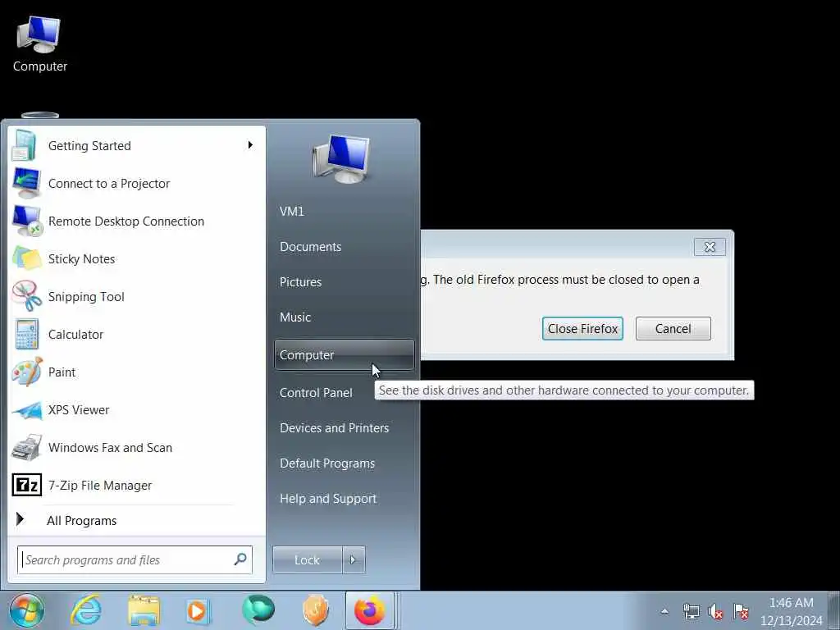The image size is (840, 630).
Task: Launch Snipping Tool scissors icon
Action: (27, 296)
